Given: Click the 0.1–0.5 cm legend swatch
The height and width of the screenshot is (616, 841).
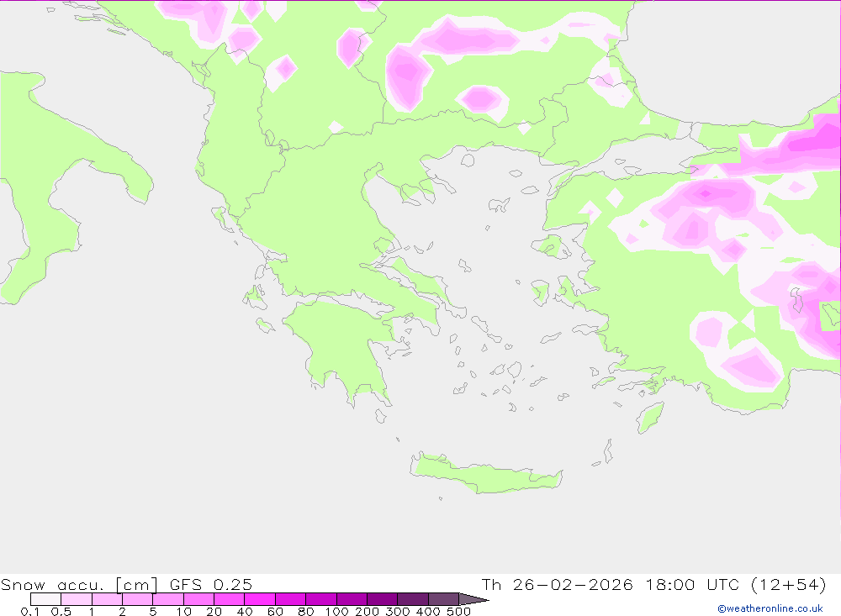Looking at the screenshot, I should [45, 599].
